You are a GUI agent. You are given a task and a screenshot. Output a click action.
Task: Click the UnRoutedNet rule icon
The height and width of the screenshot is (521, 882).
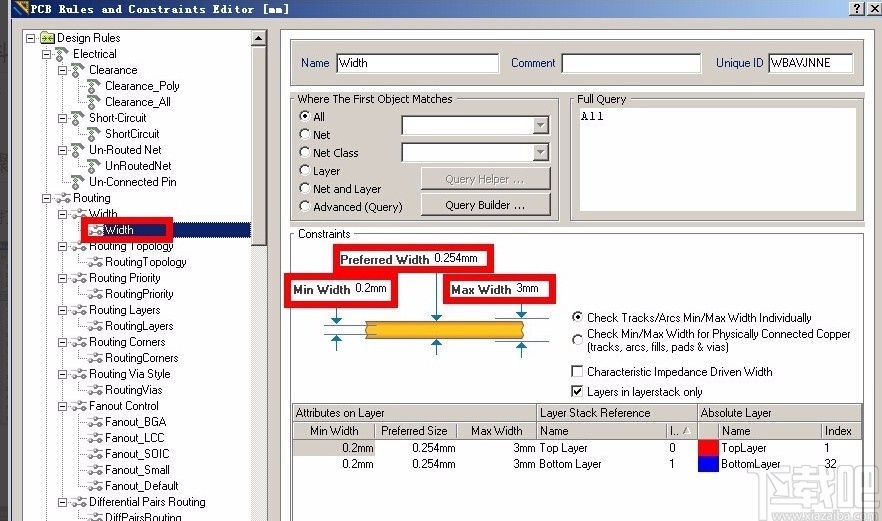(94, 166)
